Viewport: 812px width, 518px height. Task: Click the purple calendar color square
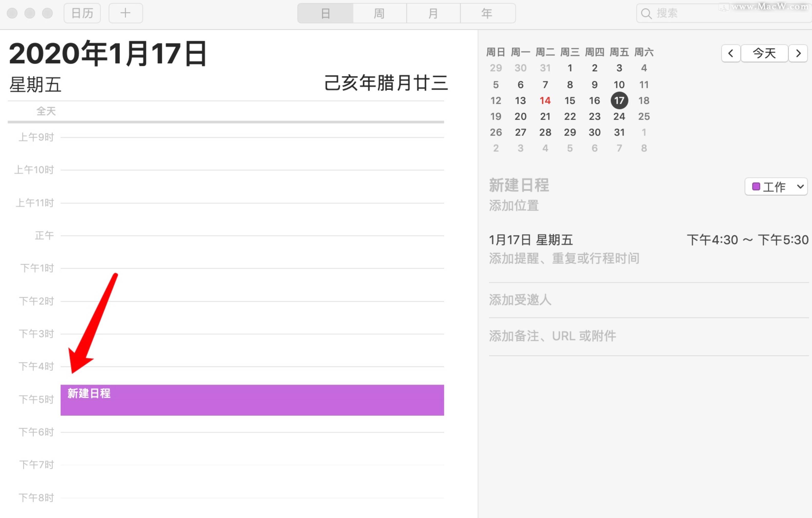pyautogui.click(x=756, y=186)
